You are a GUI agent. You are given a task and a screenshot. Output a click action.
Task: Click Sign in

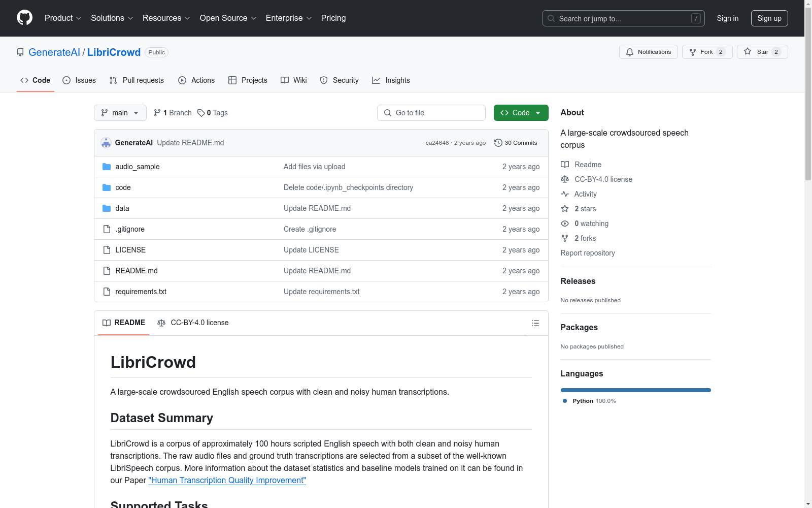(x=728, y=18)
